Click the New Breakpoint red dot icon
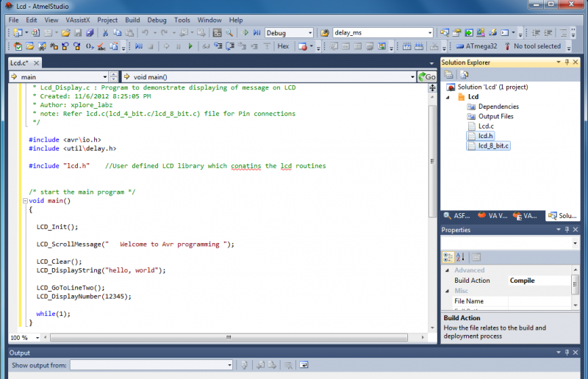 pyautogui.click(x=303, y=46)
